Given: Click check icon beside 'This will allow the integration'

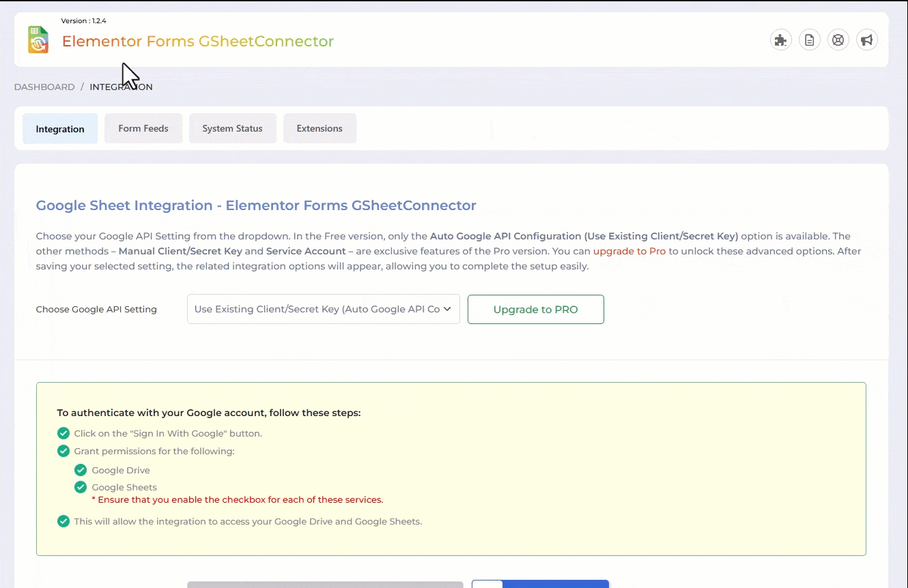Looking at the screenshot, I should point(63,521).
